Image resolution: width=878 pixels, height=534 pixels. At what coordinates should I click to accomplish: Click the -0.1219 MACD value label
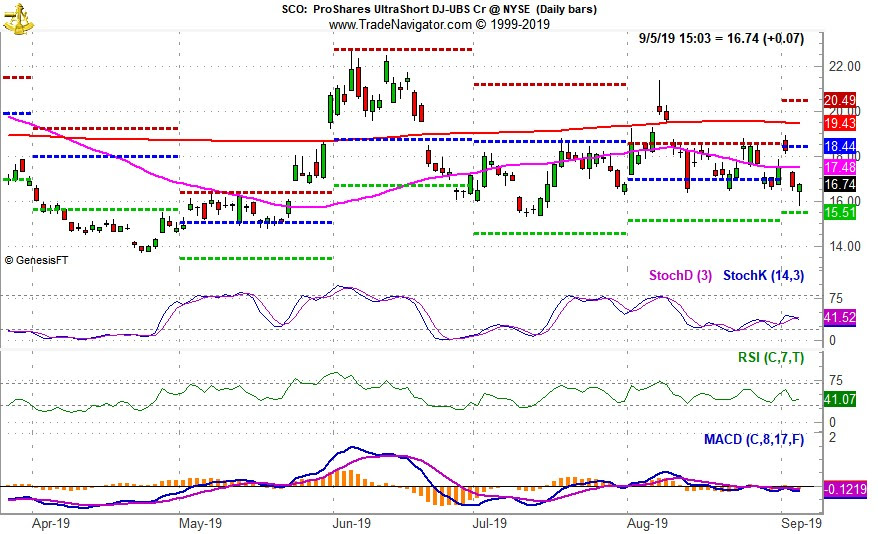[x=846, y=489]
